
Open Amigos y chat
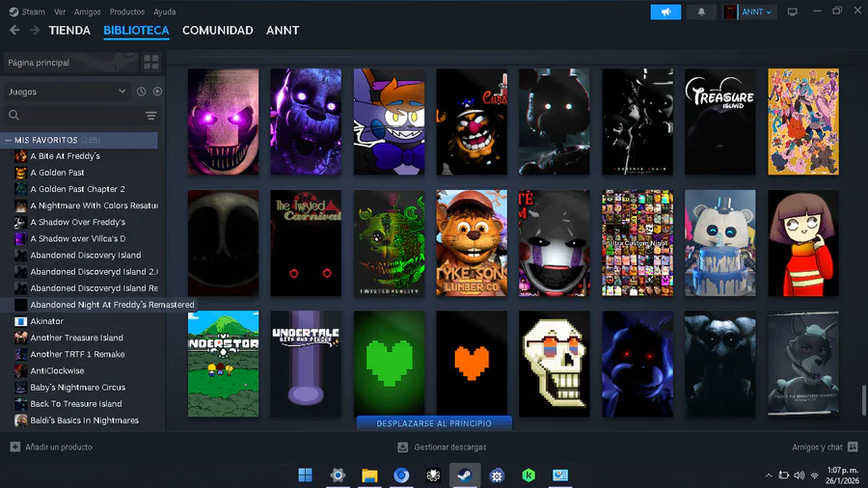(x=817, y=447)
